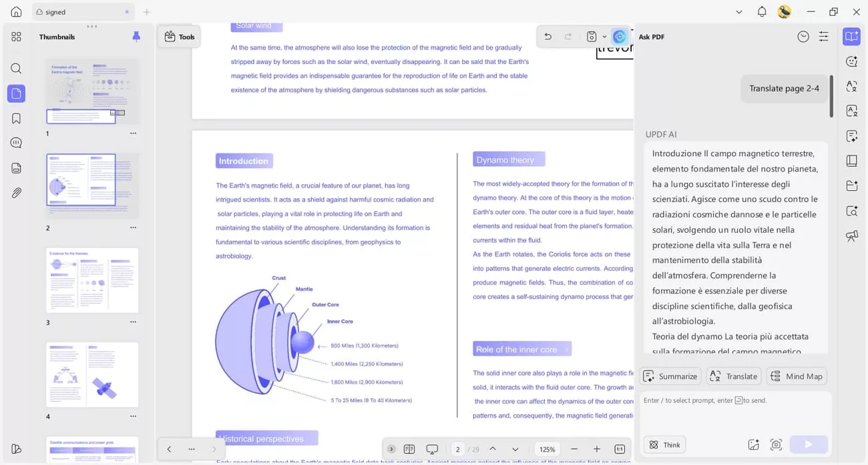Viewport: 868px width, 465px height.
Task: Open the translate tool icon on right sidebar
Action: point(851,87)
